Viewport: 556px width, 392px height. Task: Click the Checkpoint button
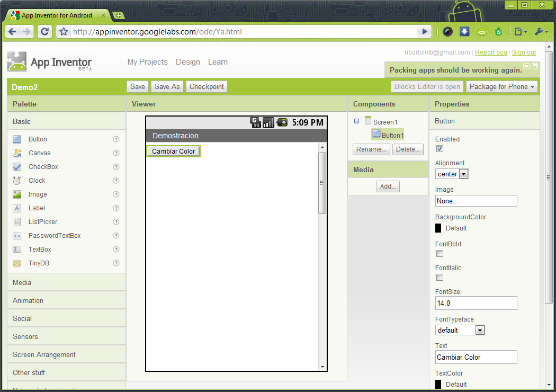pyautogui.click(x=207, y=86)
